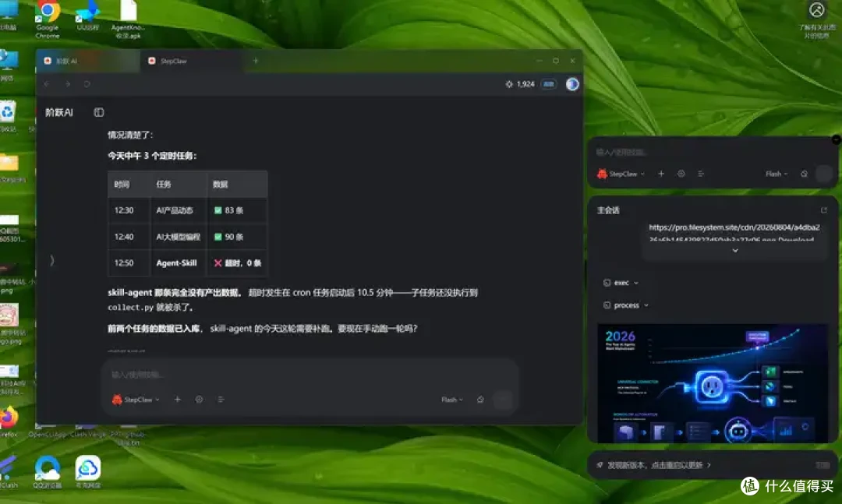Click the green check beside 90 条
This screenshot has height=504, width=842.
coord(218,237)
